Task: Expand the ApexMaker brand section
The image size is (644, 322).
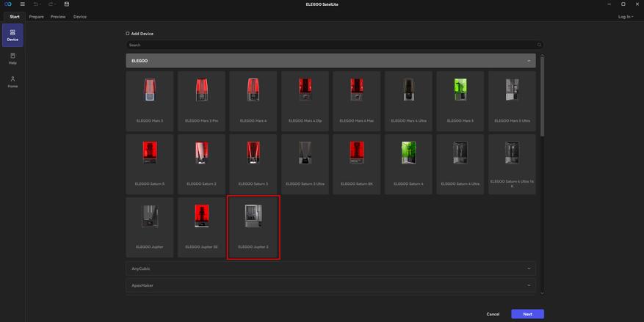Action: (x=330, y=285)
